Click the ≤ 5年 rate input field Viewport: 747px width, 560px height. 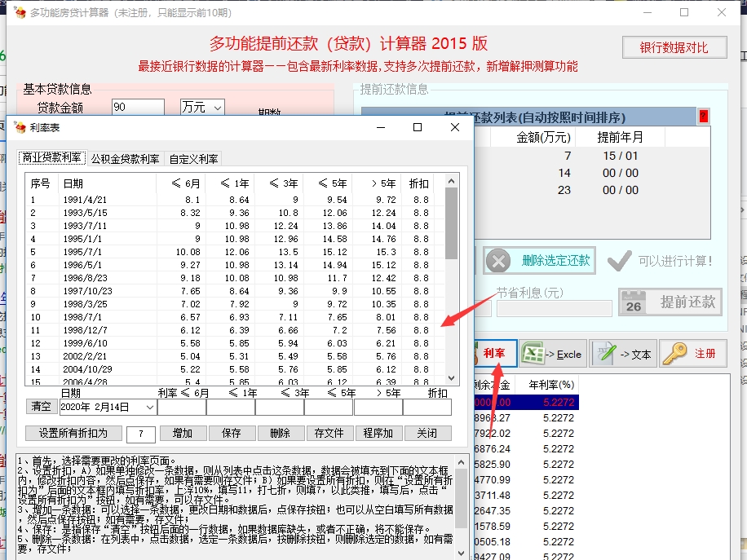[x=329, y=408]
